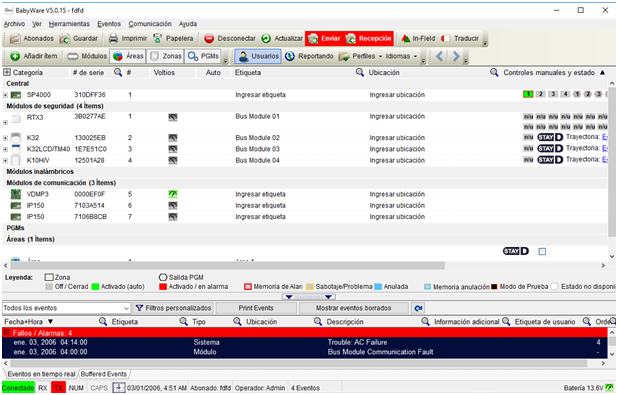Open the Reportando reporting settings
Screen dimensions: 618x395
tap(309, 56)
